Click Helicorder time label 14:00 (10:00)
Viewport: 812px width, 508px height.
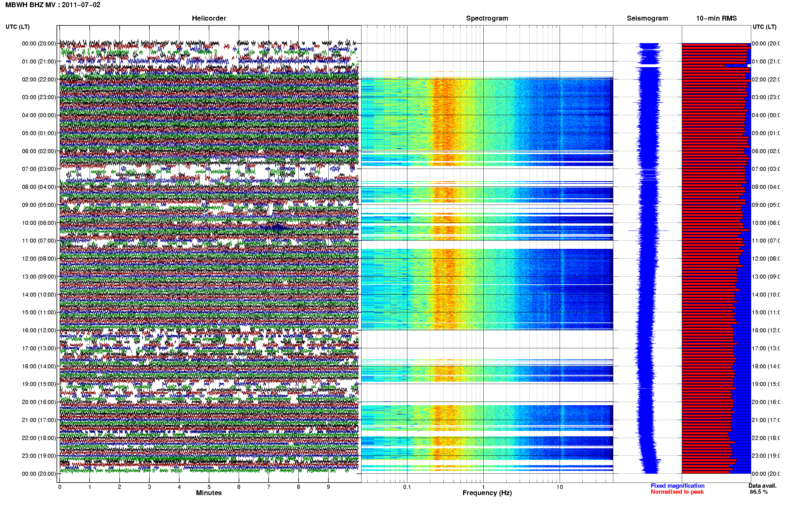(x=39, y=295)
